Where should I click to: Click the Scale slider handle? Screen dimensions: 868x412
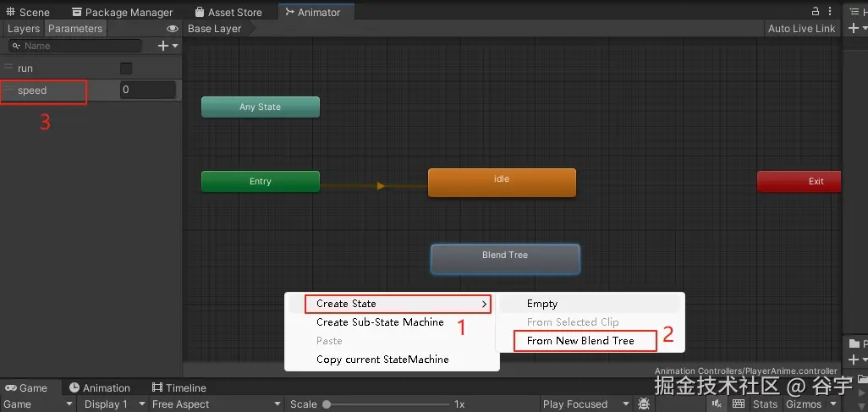pos(327,404)
